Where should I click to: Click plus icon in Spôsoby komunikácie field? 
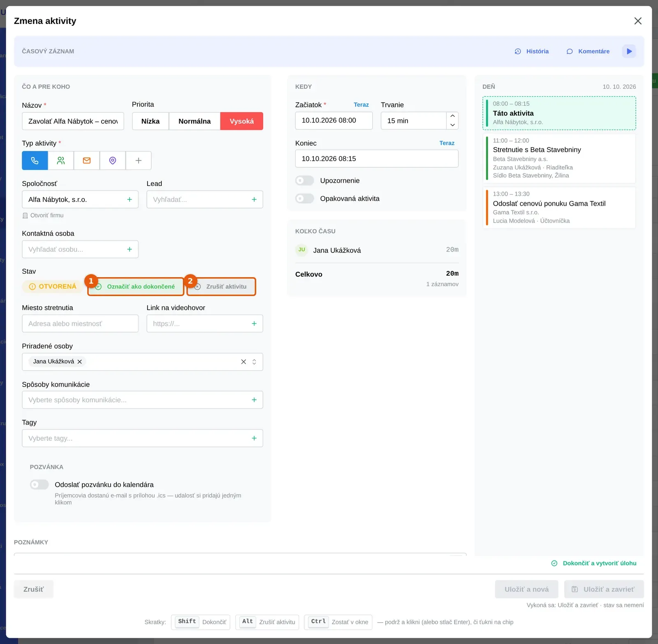254,400
